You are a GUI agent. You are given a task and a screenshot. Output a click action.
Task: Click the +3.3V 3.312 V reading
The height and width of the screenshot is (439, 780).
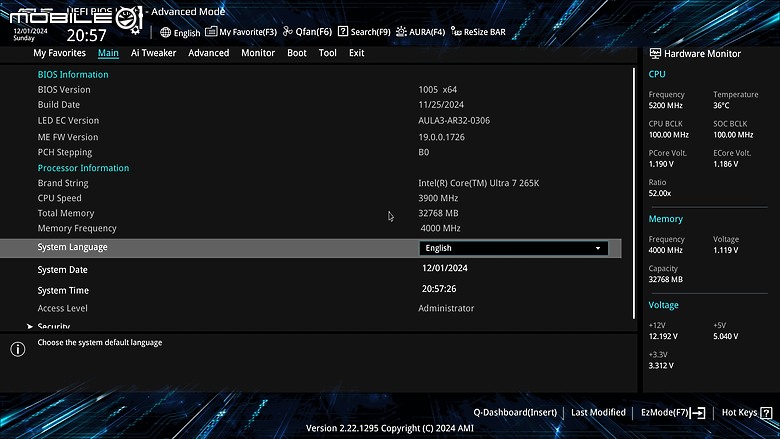[x=661, y=365]
